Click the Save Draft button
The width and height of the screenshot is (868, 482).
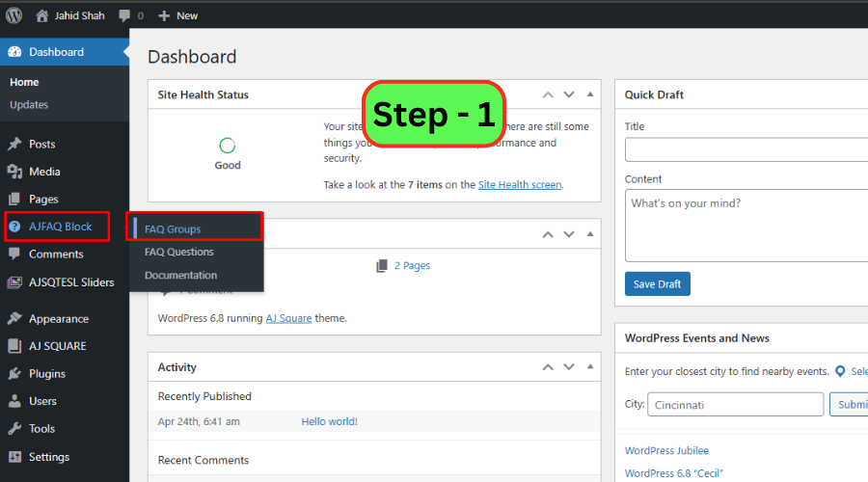(657, 283)
